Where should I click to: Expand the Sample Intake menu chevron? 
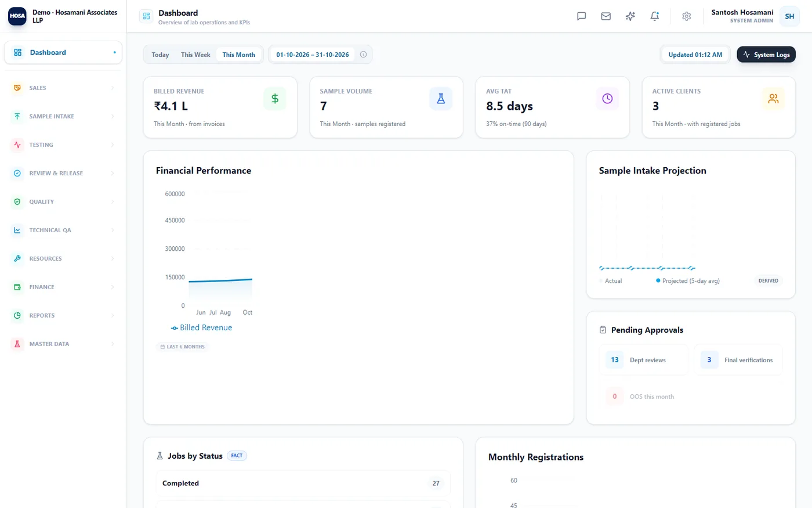(x=113, y=116)
